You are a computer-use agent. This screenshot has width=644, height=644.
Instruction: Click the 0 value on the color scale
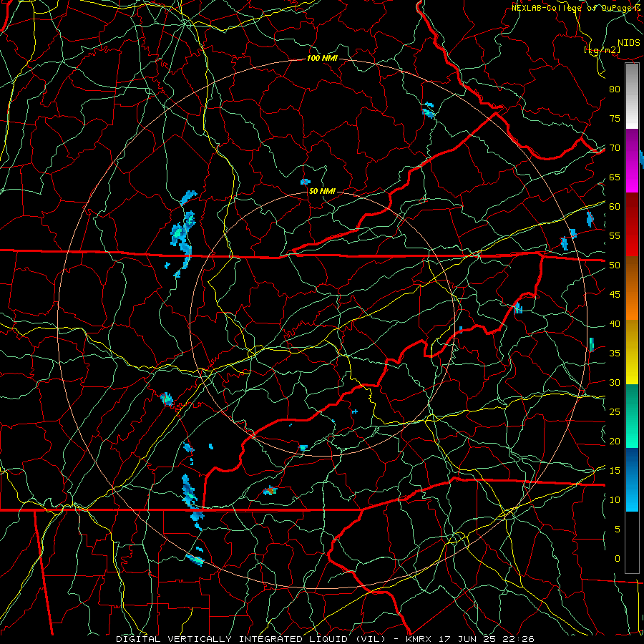pos(618,559)
